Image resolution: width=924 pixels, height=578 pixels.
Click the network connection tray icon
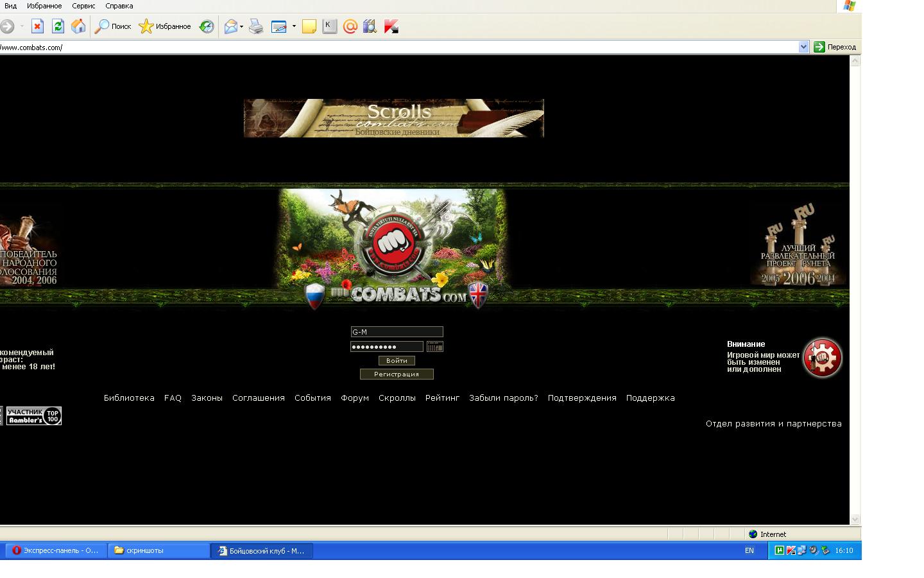tap(802, 550)
